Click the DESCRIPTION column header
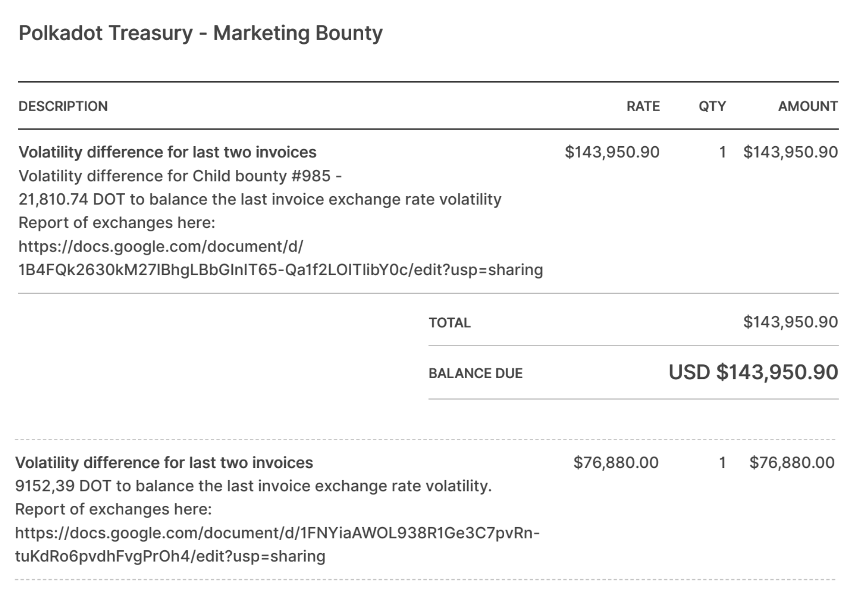The image size is (868, 605). tap(63, 106)
